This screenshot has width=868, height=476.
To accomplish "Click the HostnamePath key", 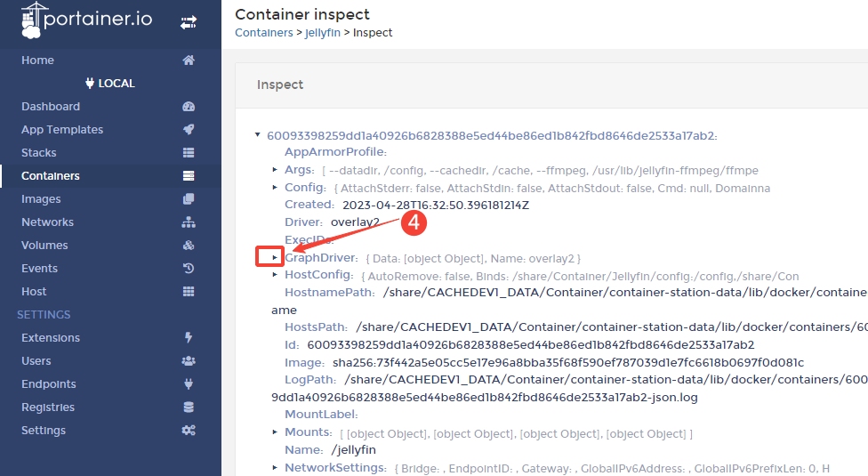I will [x=329, y=292].
